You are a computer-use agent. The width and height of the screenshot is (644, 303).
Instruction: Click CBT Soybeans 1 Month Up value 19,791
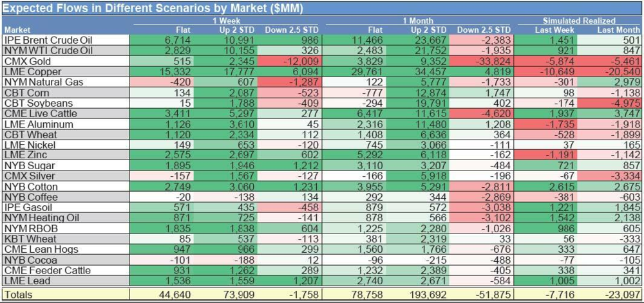coord(431,102)
